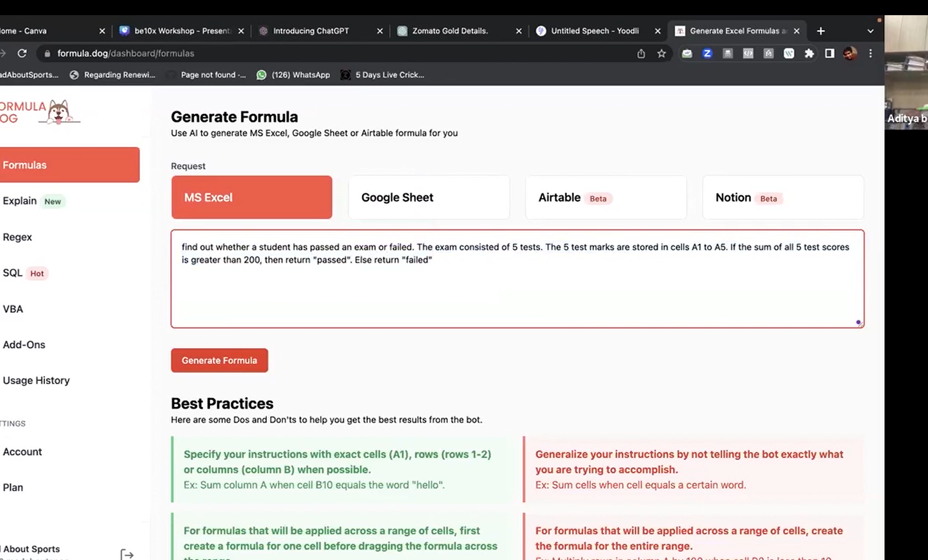Open a new browser tab
The image size is (928, 560).
[x=821, y=31]
